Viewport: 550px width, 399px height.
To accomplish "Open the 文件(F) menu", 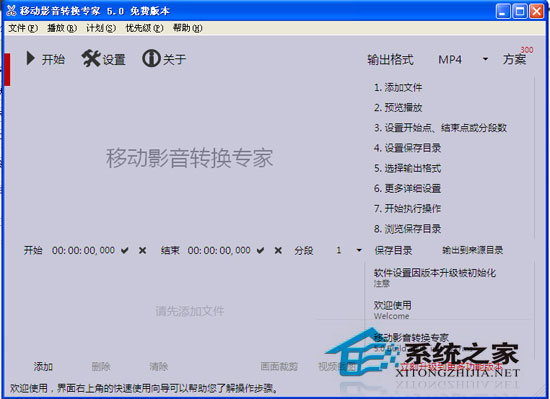I will click(x=23, y=28).
